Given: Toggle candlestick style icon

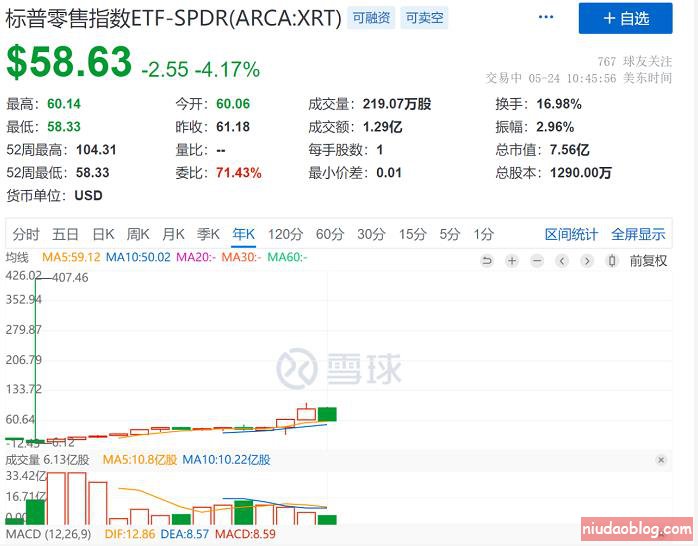Looking at the screenshot, I should [612, 260].
